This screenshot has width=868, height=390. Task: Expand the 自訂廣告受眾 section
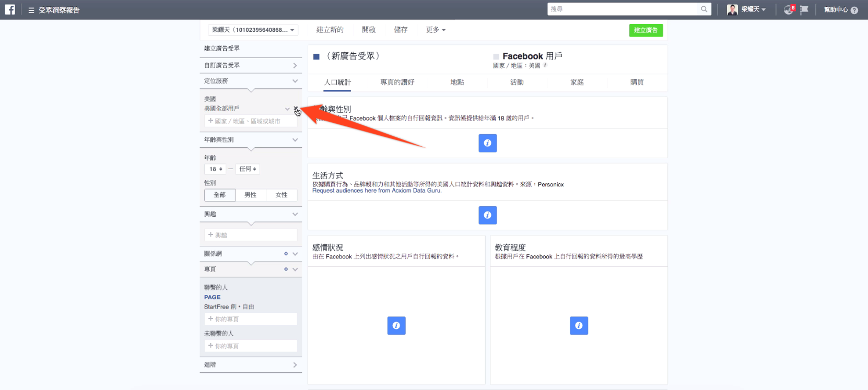pos(251,65)
